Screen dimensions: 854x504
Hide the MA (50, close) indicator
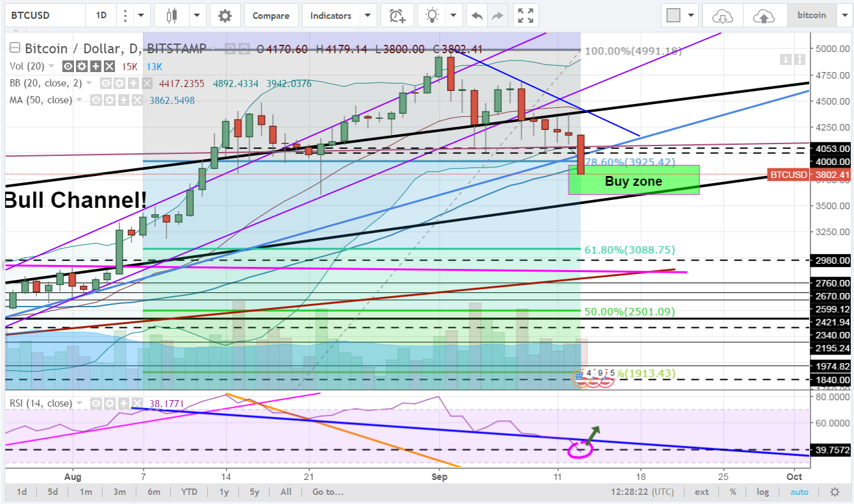pos(95,100)
